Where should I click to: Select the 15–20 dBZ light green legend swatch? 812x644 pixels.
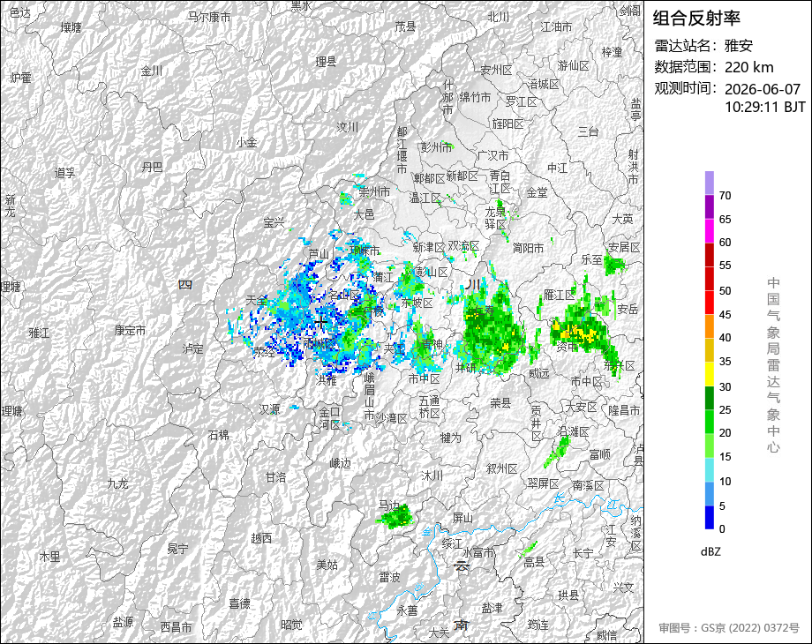(x=709, y=446)
